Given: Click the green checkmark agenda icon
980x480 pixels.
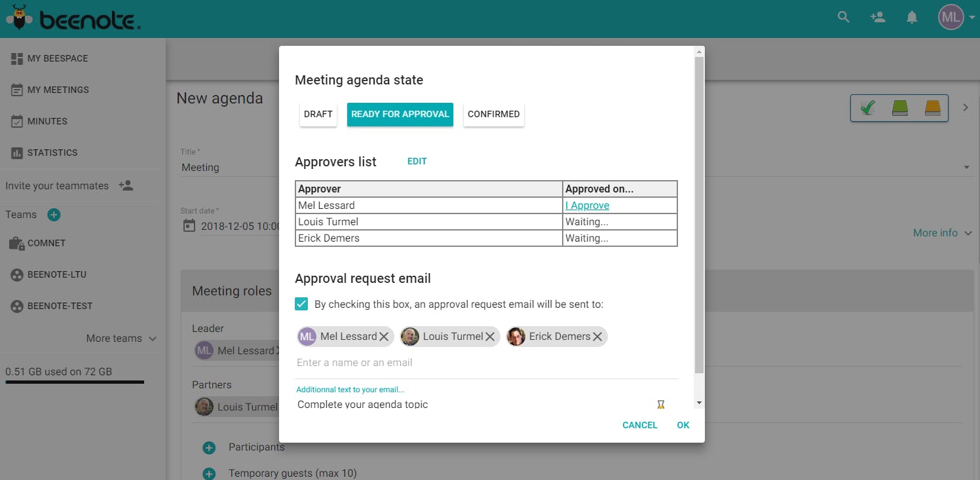Looking at the screenshot, I should tap(868, 108).
